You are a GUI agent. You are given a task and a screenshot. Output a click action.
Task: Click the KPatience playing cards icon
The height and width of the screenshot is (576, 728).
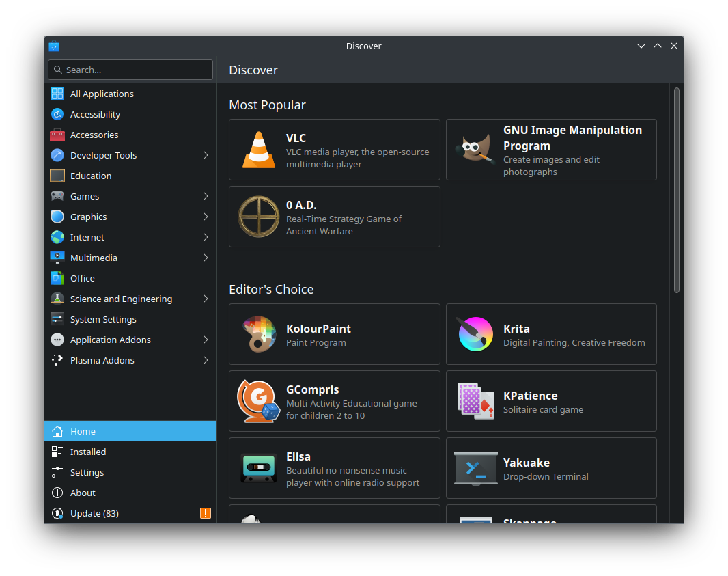pos(475,401)
